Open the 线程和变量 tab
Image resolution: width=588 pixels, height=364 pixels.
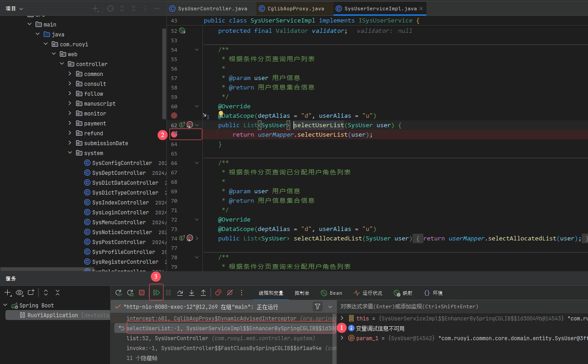(271, 293)
